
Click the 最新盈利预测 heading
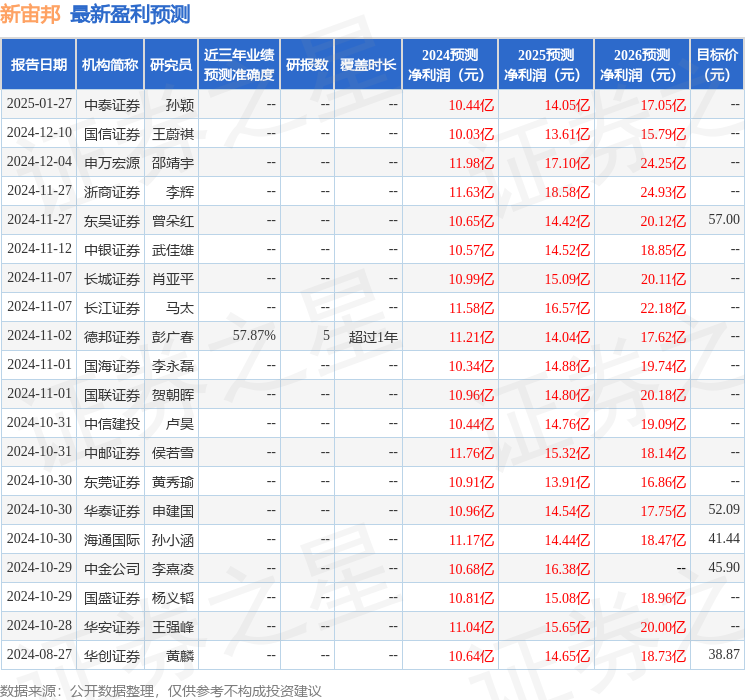coord(130,14)
